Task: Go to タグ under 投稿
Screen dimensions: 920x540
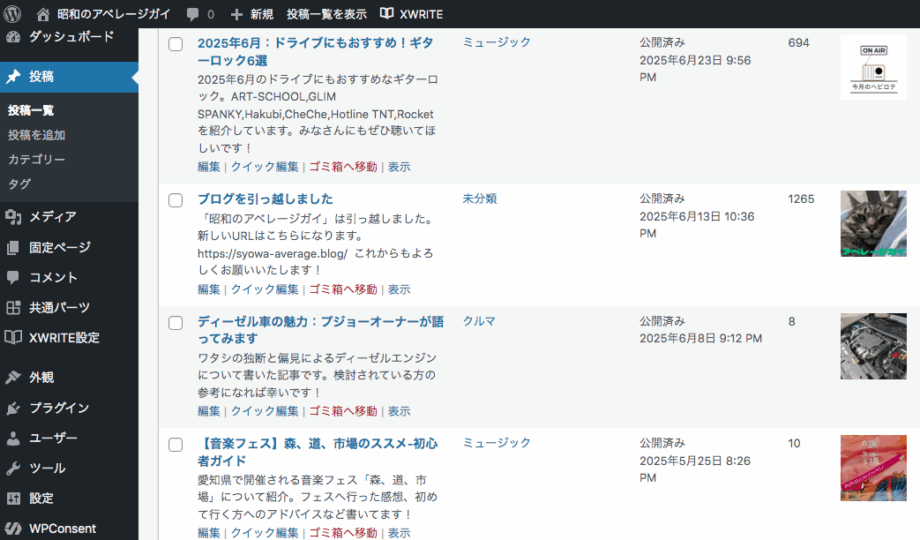Action: [x=19, y=184]
